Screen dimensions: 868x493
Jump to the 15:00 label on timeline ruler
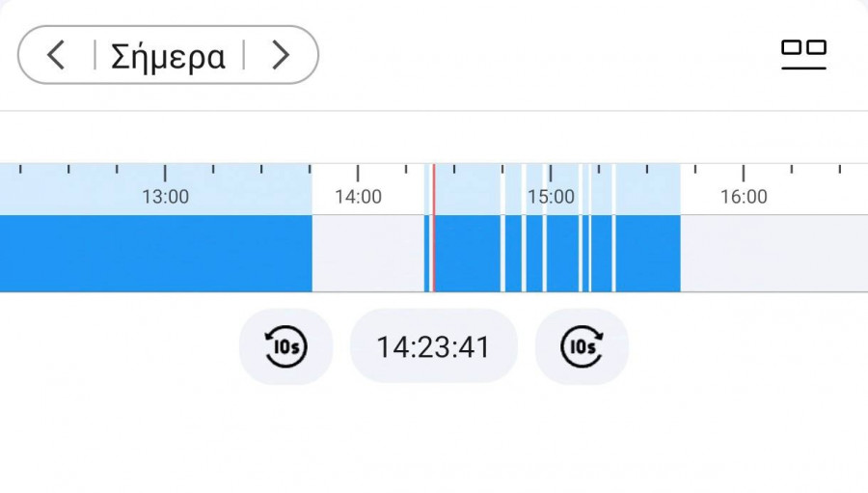pos(551,197)
